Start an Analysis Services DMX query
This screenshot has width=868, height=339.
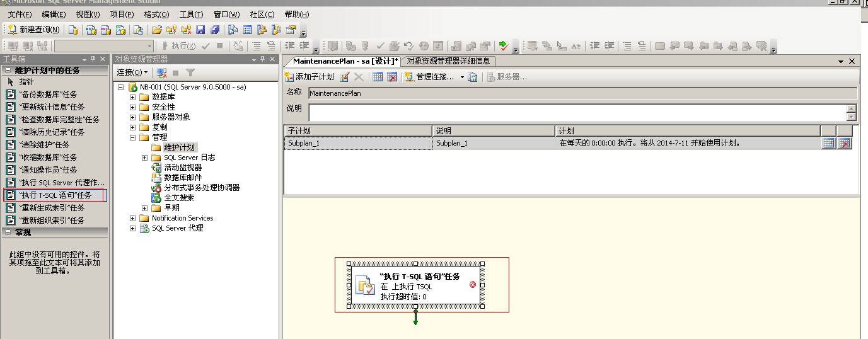tap(105, 30)
